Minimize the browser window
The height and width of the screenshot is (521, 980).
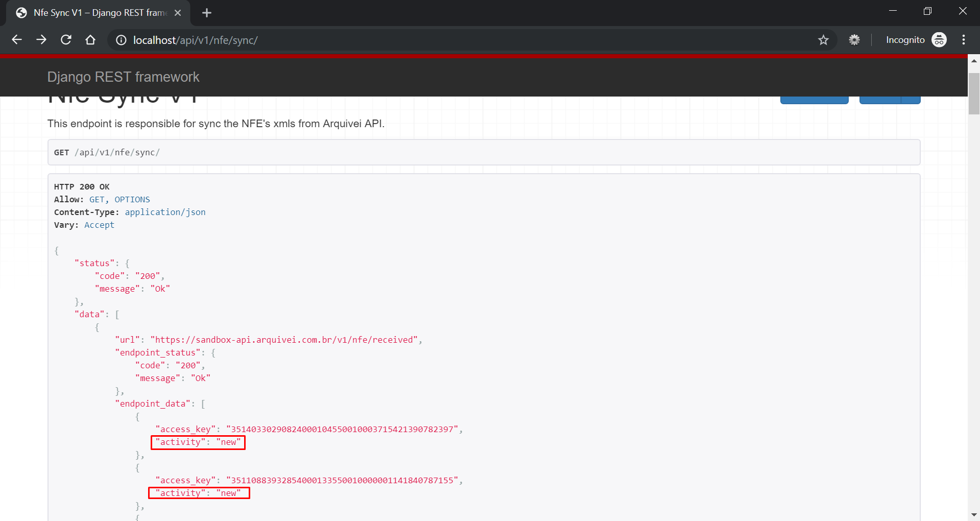[893, 11]
